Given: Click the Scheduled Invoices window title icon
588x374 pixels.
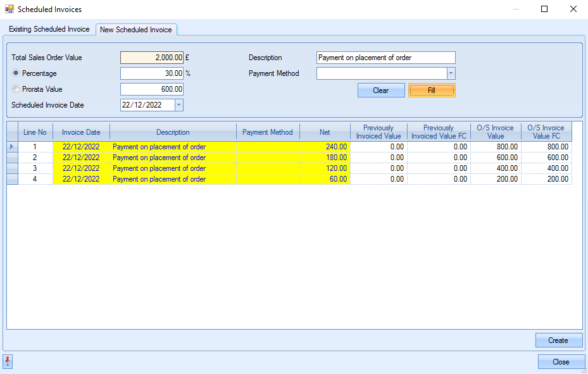Looking at the screenshot, I should (9, 9).
